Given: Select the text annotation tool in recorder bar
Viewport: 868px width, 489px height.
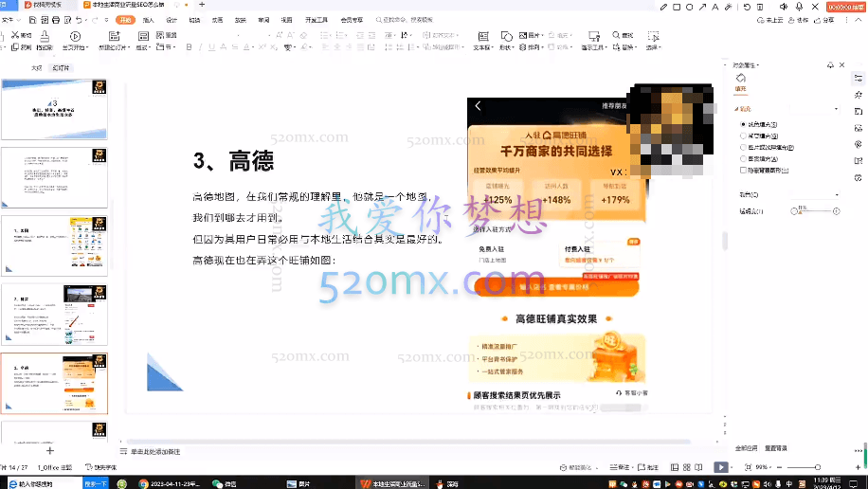Looking at the screenshot, I should tap(714, 8).
